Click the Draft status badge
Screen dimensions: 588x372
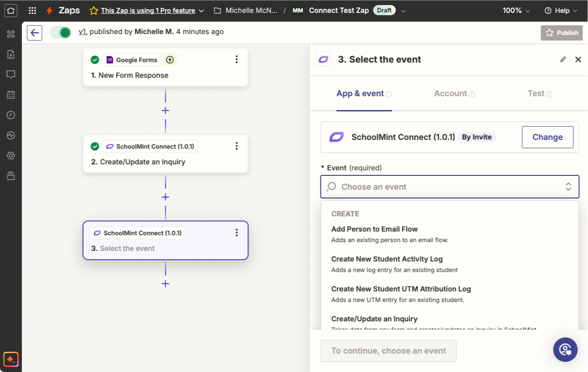[x=384, y=11]
